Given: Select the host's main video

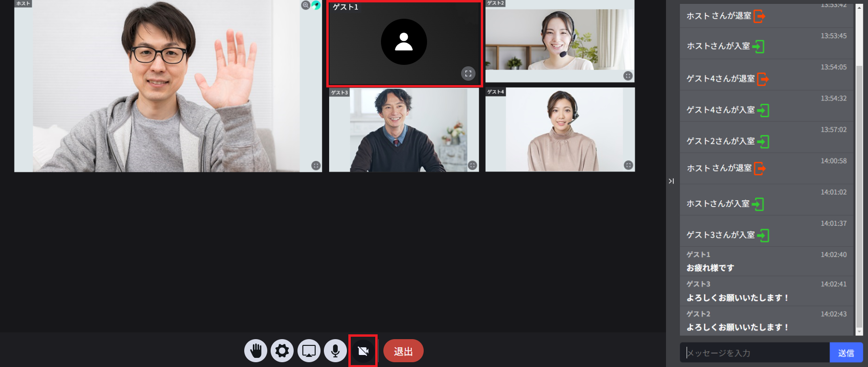Looking at the screenshot, I should 168,86.
